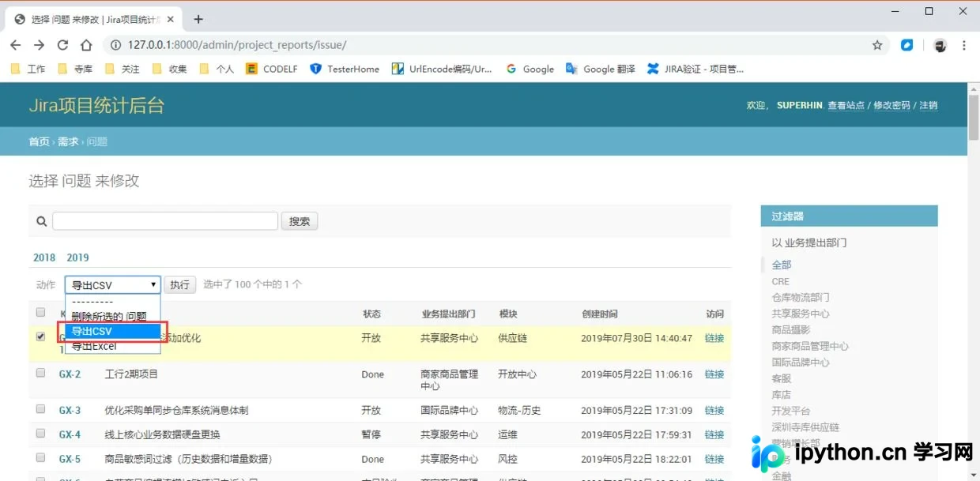The height and width of the screenshot is (481, 980).
Task: Bookmark this page with star icon
Action: pos(877,45)
